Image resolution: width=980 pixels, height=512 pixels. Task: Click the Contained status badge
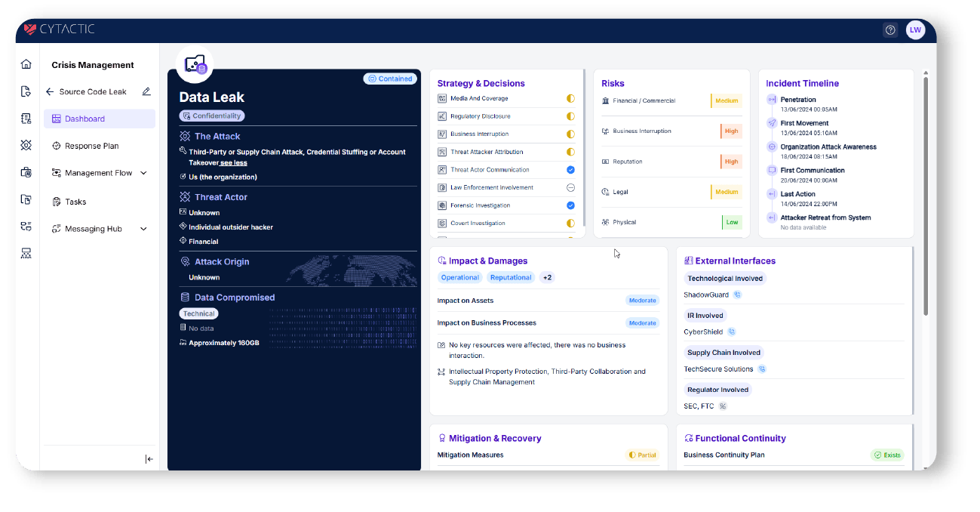[389, 79]
